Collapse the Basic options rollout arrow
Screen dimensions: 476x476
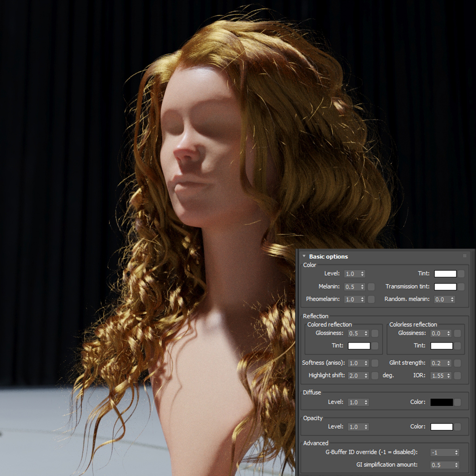click(304, 256)
